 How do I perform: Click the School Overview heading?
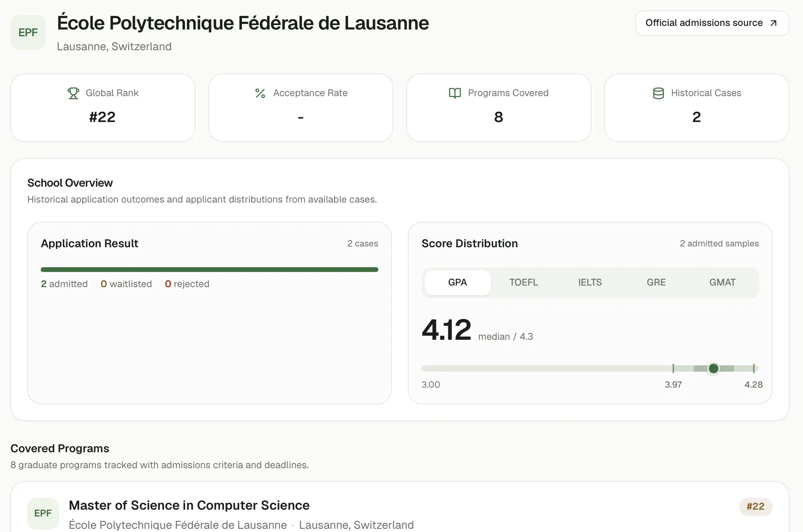(x=70, y=183)
